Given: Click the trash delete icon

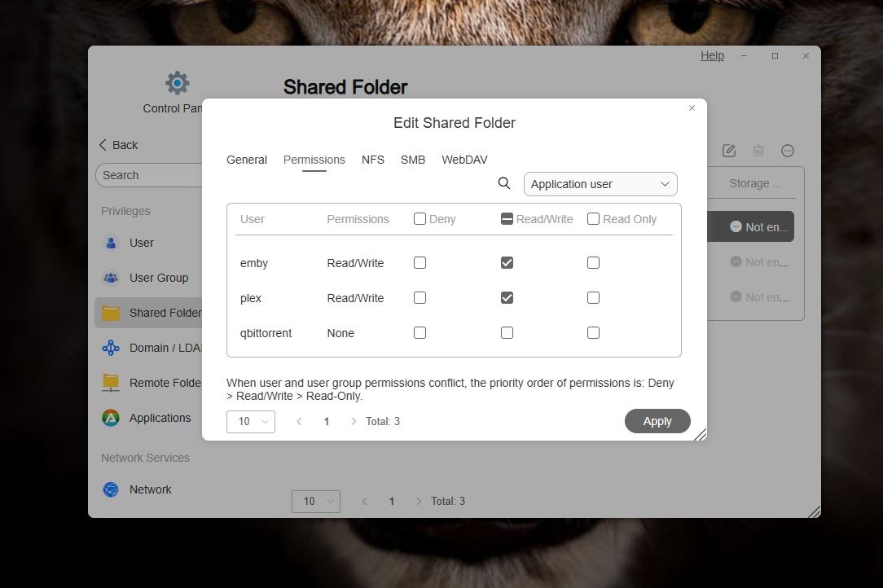Looking at the screenshot, I should click(758, 151).
